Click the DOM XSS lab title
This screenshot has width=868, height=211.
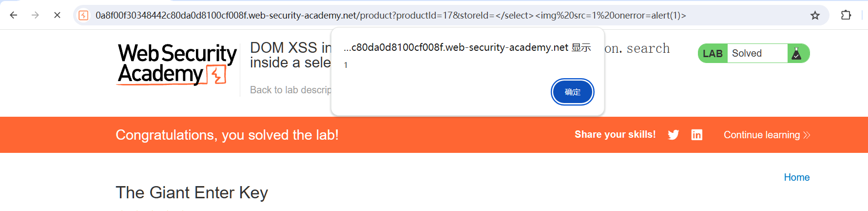click(290, 55)
